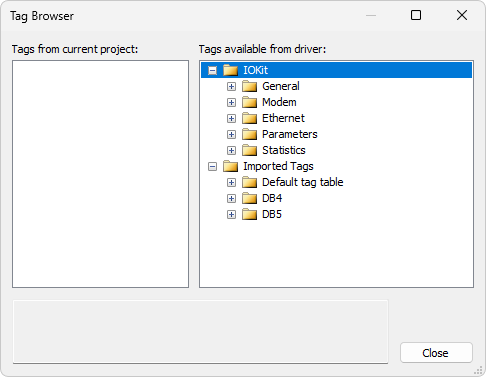Expand the General node
Viewport: 486px width, 377px height.
click(231, 86)
